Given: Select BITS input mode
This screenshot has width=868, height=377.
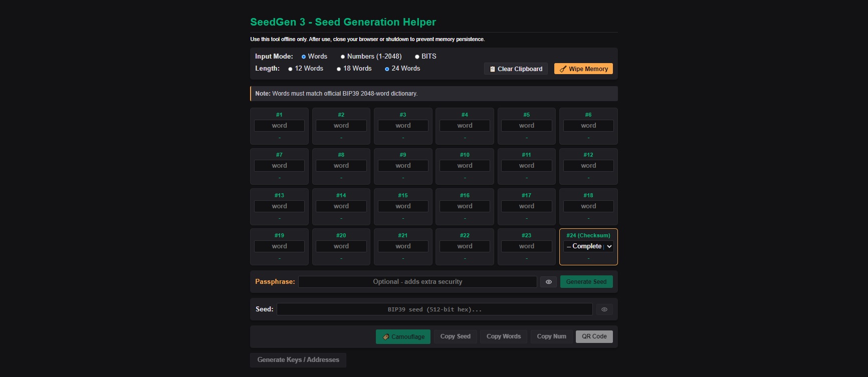Looking at the screenshot, I should click(x=417, y=57).
